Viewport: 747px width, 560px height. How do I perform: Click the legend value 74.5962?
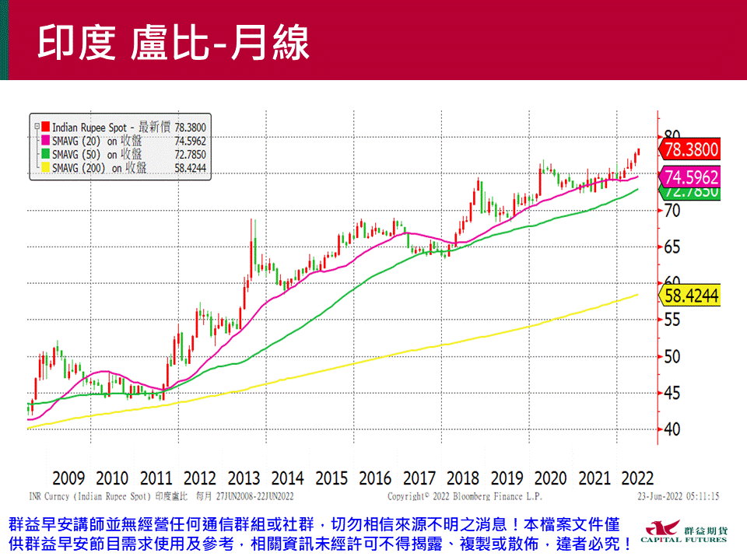[190, 141]
